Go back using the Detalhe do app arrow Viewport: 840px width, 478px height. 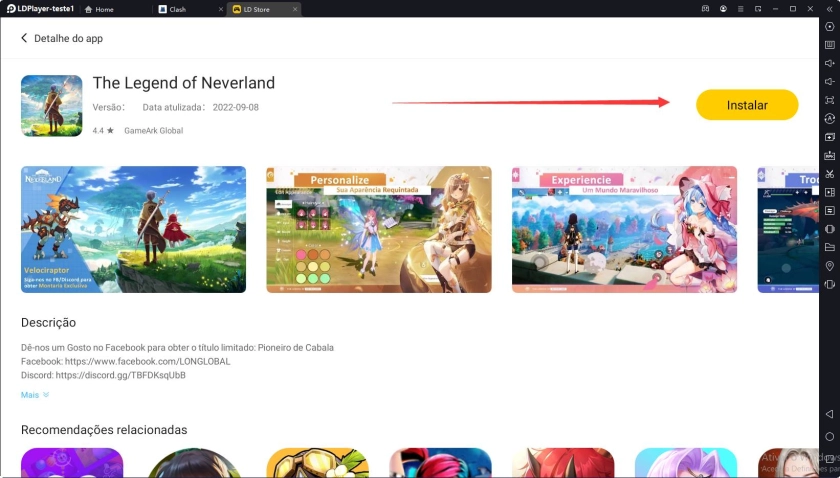[24, 38]
